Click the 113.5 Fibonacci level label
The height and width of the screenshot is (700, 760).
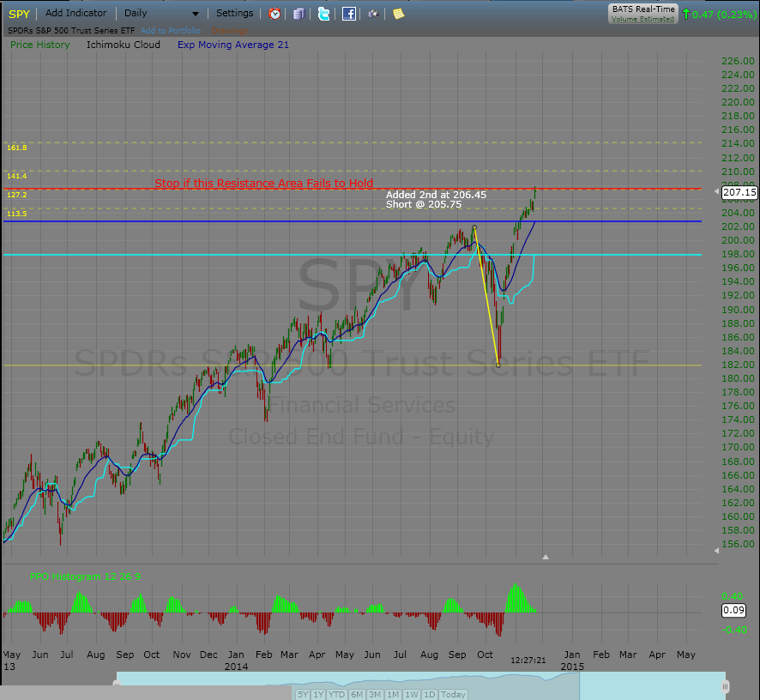point(17,214)
